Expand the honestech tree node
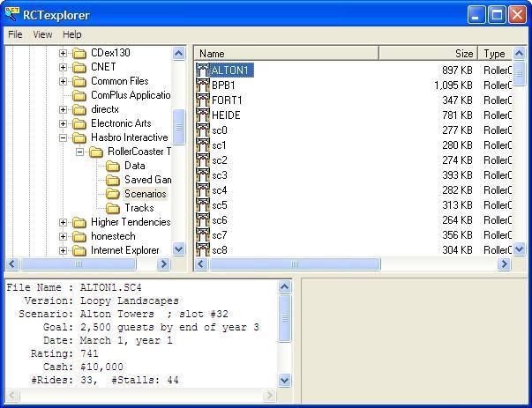Viewport: 532px width, 408px height. tap(63, 236)
